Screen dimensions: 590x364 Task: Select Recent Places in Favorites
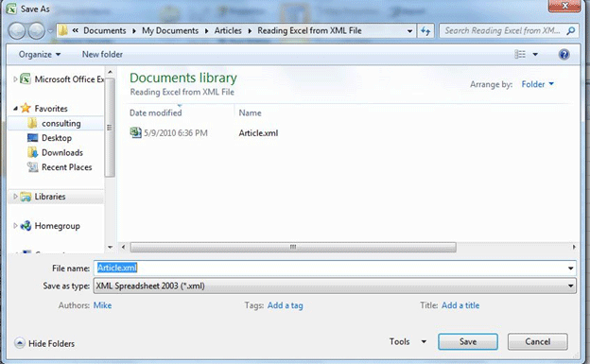point(66,167)
